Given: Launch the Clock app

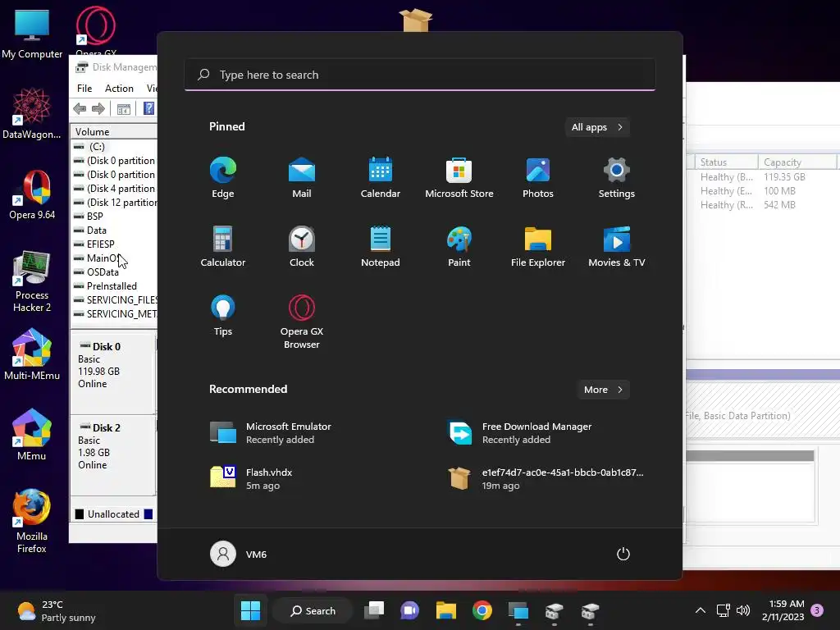Looking at the screenshot, I should (302, 246).
